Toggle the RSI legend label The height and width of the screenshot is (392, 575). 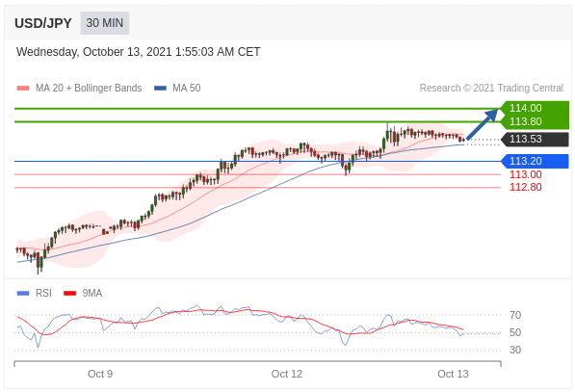click(43, 293)
